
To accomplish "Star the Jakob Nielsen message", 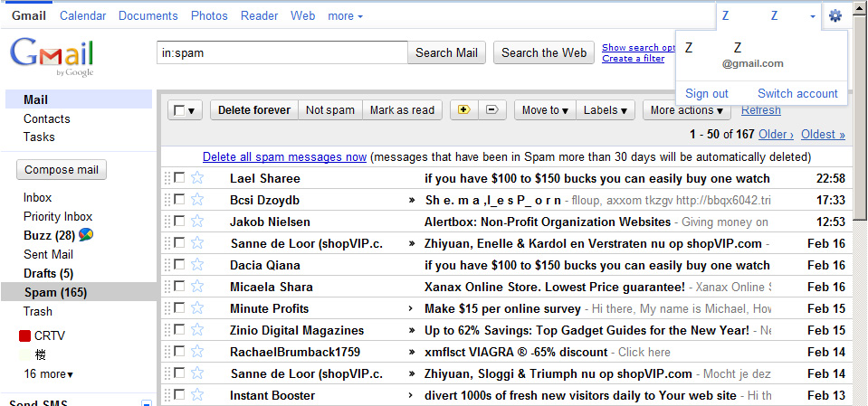I will point(197,222).
